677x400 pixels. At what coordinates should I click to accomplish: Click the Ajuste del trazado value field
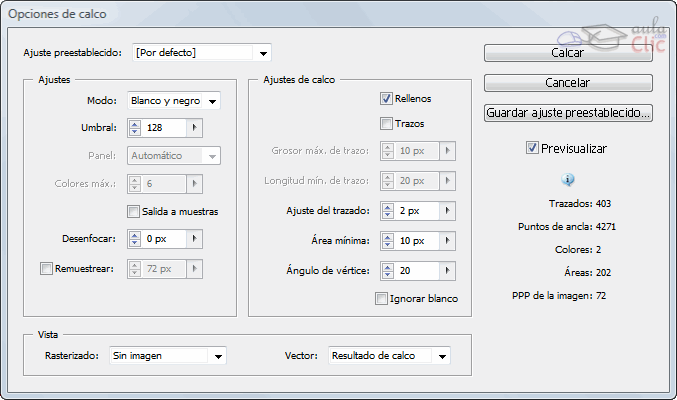click(416, 211)
